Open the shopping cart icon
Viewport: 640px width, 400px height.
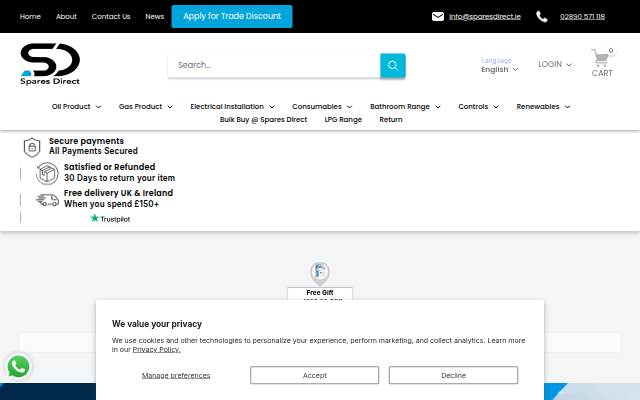tap(600, 58)
